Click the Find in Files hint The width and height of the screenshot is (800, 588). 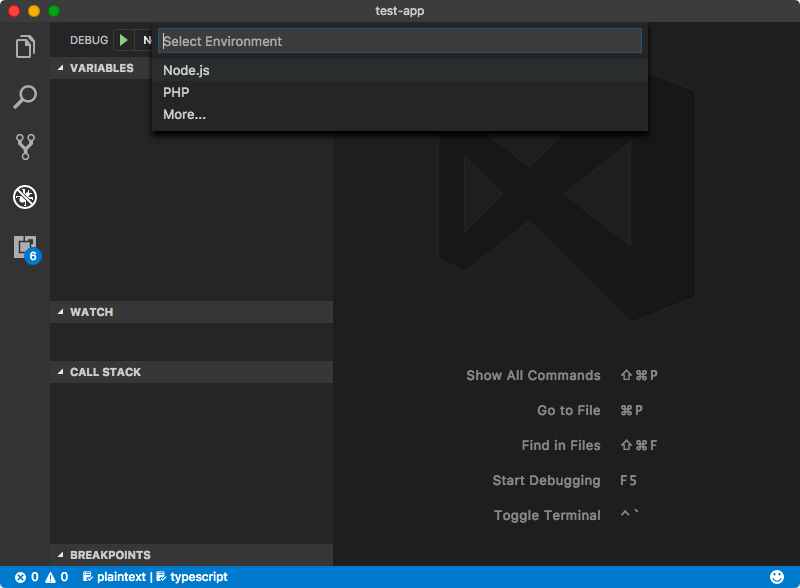pyautogui.click(x=561, y=445)
